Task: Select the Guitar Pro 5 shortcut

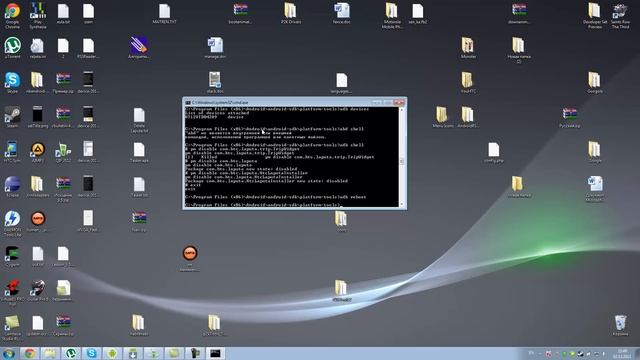Action: coord(38,291)
